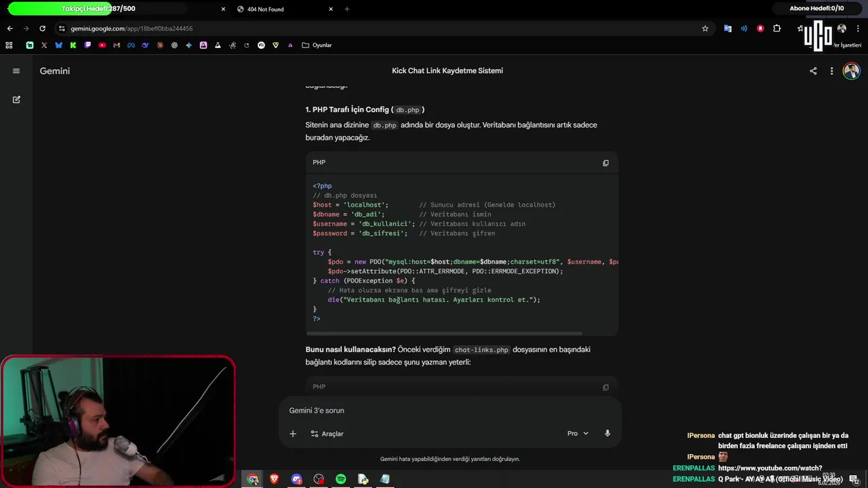Open the Claude starburst bookmark

coord(160,45)
